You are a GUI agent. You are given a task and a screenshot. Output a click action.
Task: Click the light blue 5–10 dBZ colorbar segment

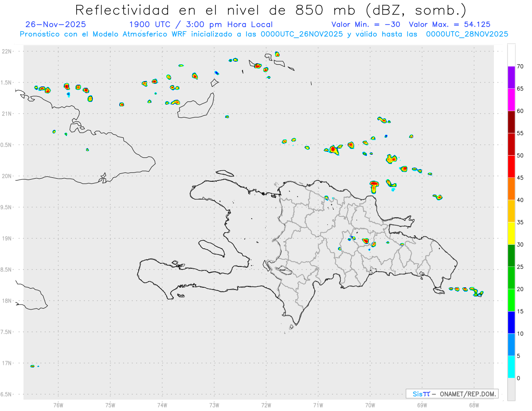tap(511, 345)
